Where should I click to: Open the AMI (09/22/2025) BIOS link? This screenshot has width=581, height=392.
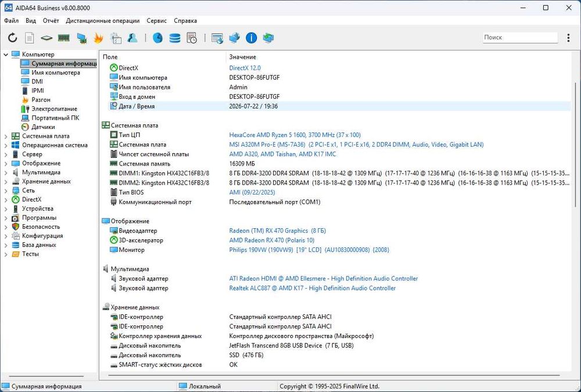(x=252, y=192)
